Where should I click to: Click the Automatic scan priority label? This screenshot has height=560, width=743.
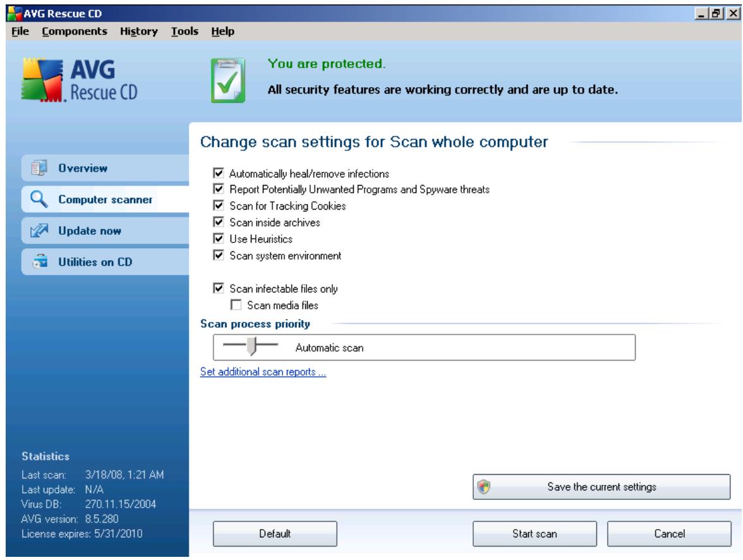(x=329, y=348)
